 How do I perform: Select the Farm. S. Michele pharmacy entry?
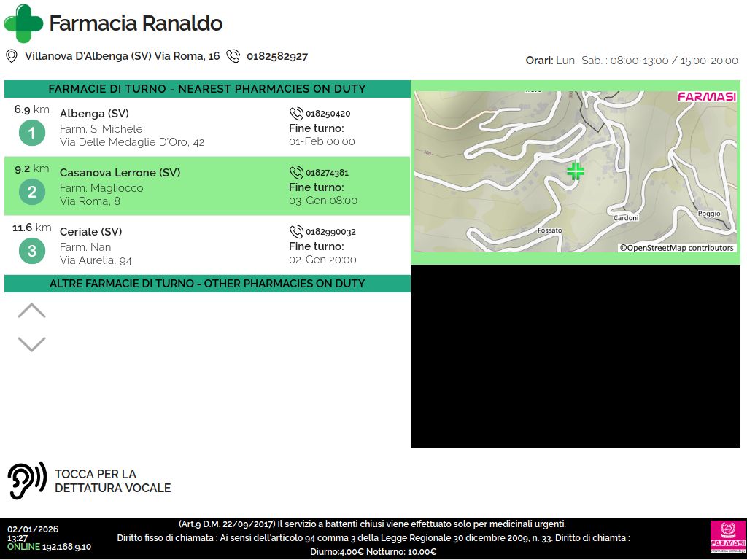101,129
